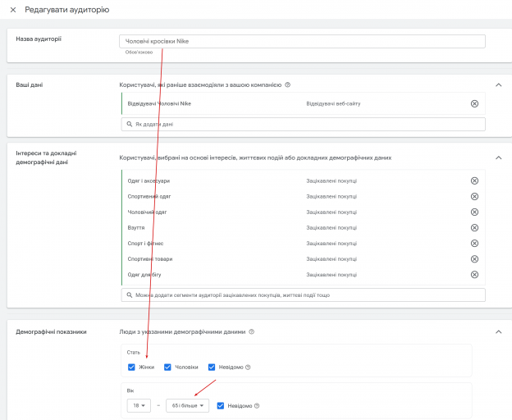Open the minimum age 18 dropdown

(x=139, y=405)
